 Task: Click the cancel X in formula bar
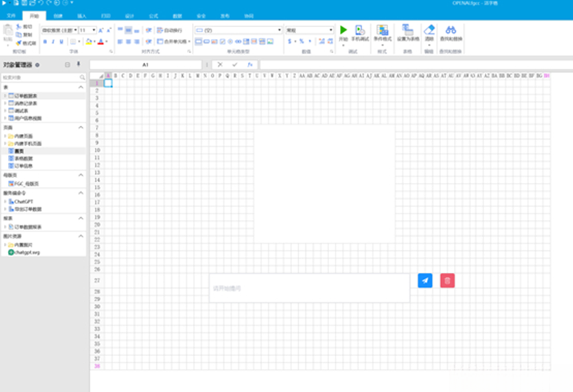tap(220, 65)
